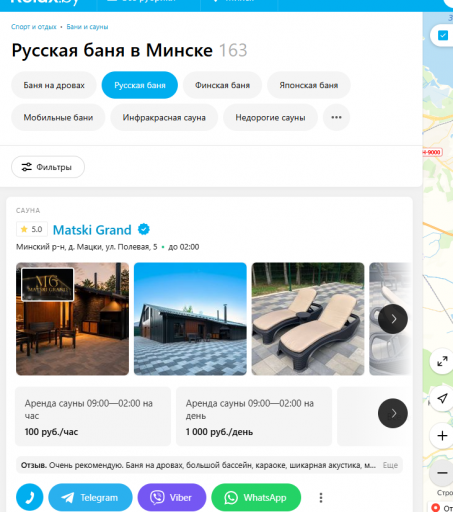The width and height of the screenshot is (453, 512).
Task: Select the '100 руб./час' hourly rental price card
Action: coord(93,416)
